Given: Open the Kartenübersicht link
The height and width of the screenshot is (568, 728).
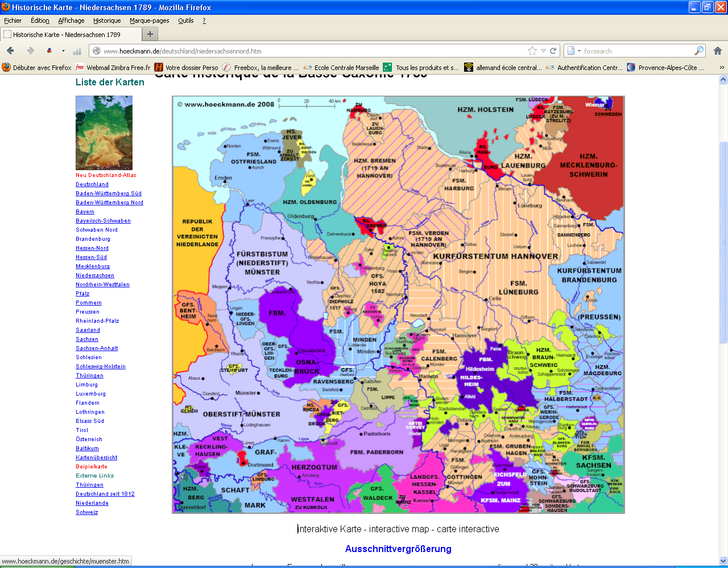Looking at the screenshot, I should (x=97, y=458).
